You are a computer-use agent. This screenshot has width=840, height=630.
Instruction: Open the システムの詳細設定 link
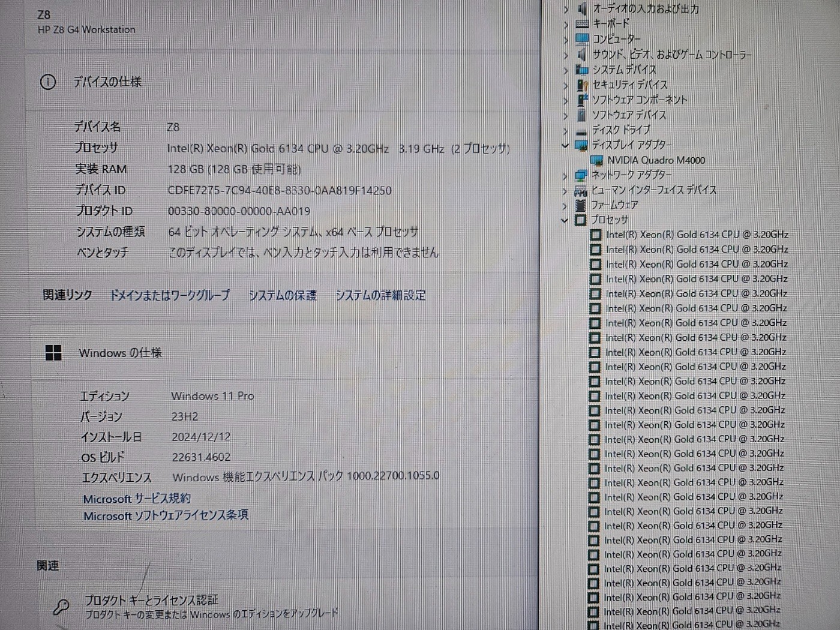click(380, 295)
